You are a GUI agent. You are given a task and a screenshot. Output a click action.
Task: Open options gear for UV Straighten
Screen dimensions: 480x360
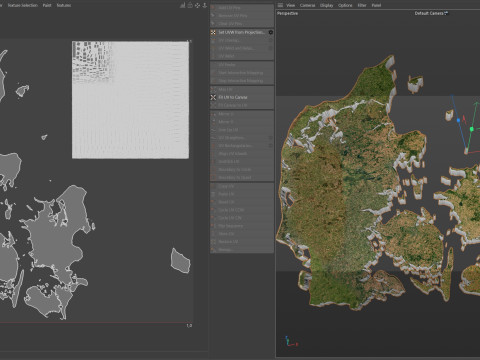pyautogui.click(x=271, y=138)
